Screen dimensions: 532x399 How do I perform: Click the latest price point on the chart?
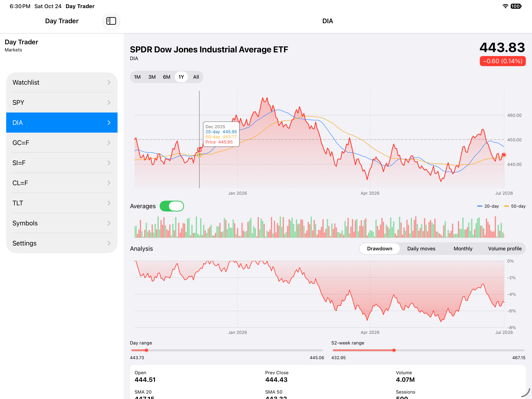point(504,155)
